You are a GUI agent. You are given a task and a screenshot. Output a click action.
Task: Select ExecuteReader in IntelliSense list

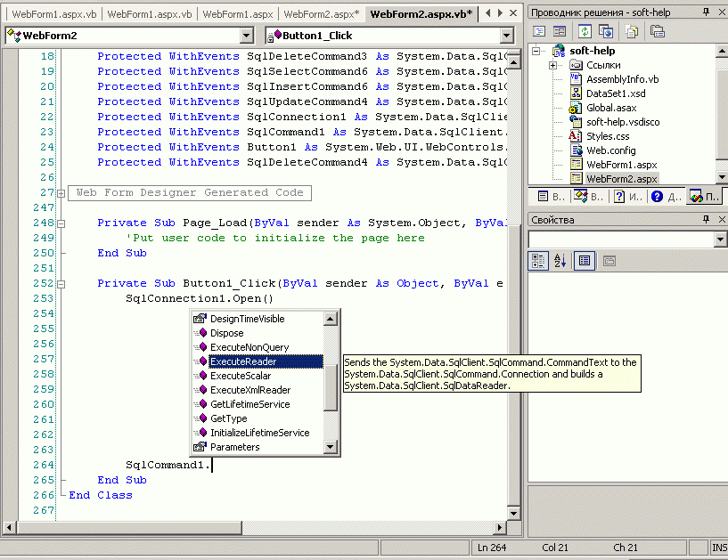coord(258,361)
